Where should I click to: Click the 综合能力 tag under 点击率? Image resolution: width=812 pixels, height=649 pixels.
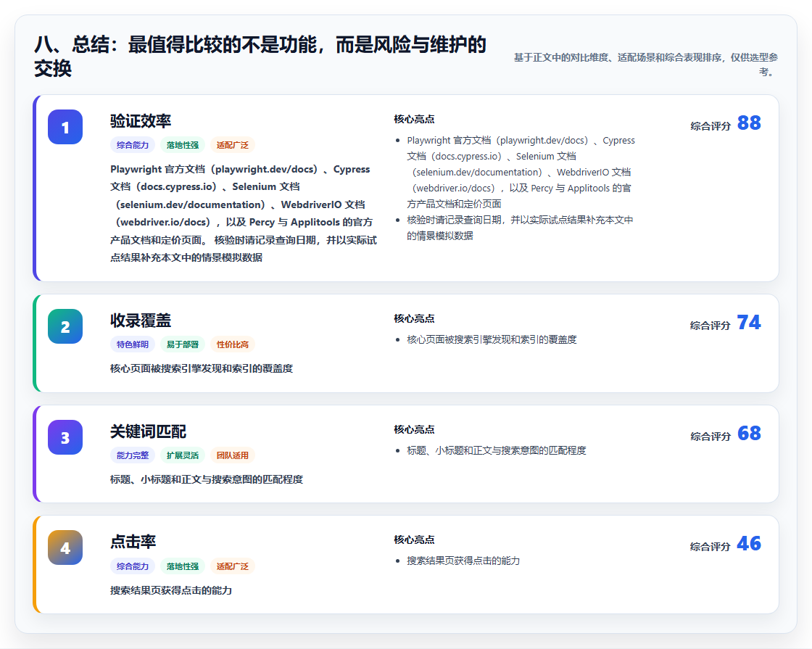(133, 566)
